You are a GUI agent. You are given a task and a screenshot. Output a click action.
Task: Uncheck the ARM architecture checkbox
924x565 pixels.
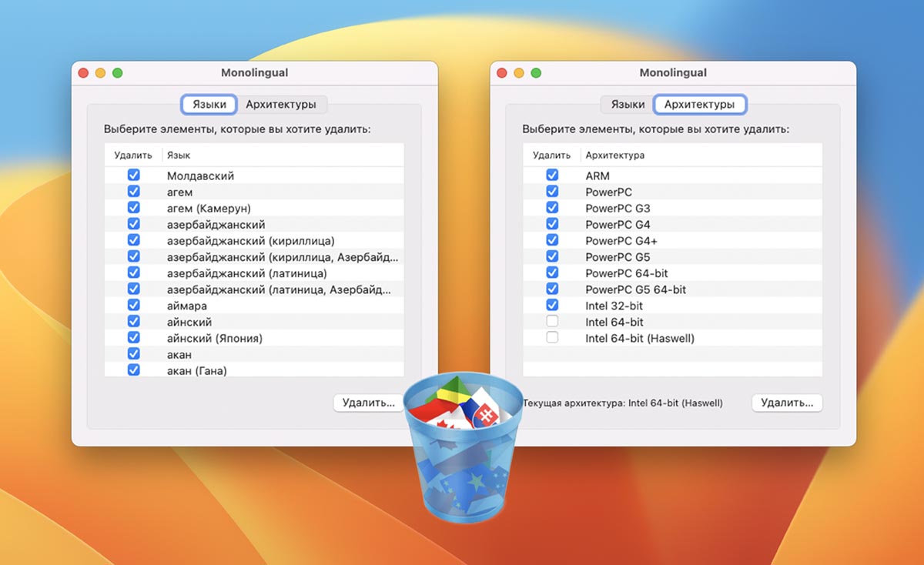[x=552, y=176]
